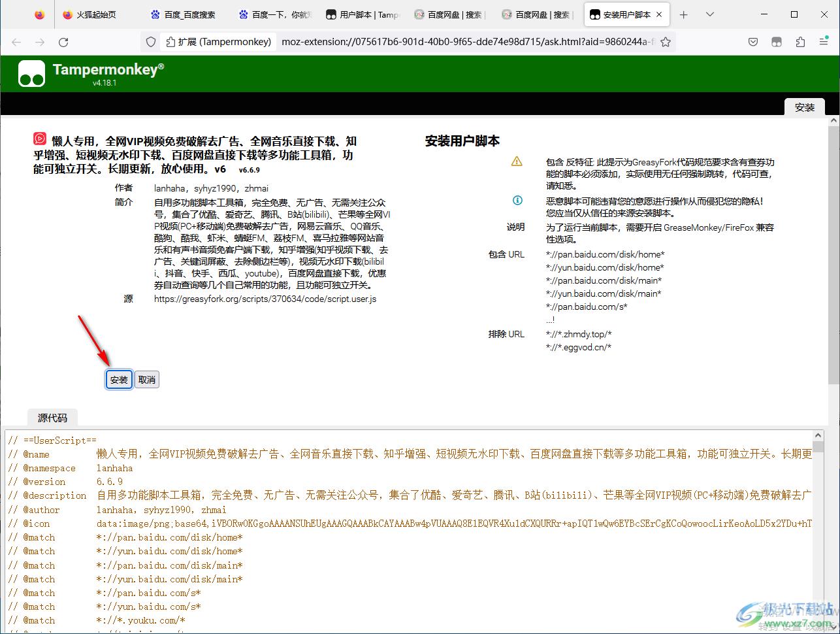The height and width of the screenshot is (634, 840).
Task: Open a new tab with plus button
Action: click(683, 14)
